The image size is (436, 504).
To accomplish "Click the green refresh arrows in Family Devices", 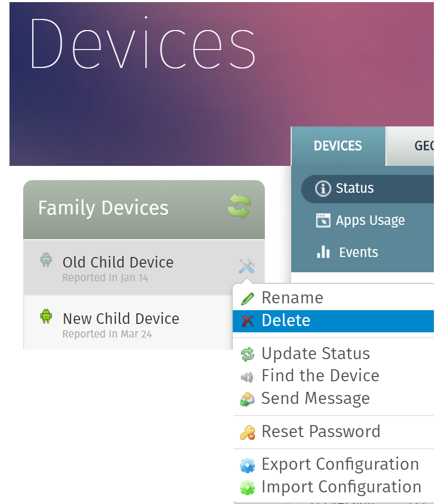I will (239, 206).
